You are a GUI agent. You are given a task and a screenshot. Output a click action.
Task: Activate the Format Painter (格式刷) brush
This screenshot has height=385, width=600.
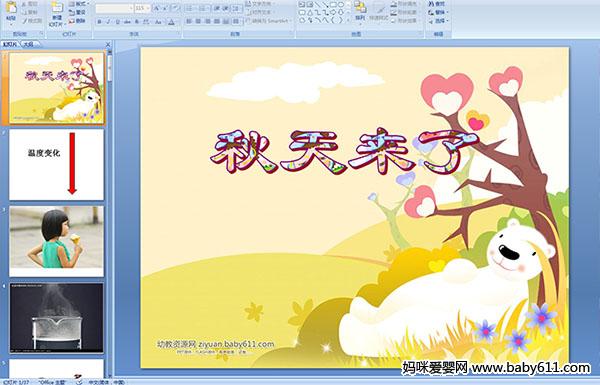(31, 21)
